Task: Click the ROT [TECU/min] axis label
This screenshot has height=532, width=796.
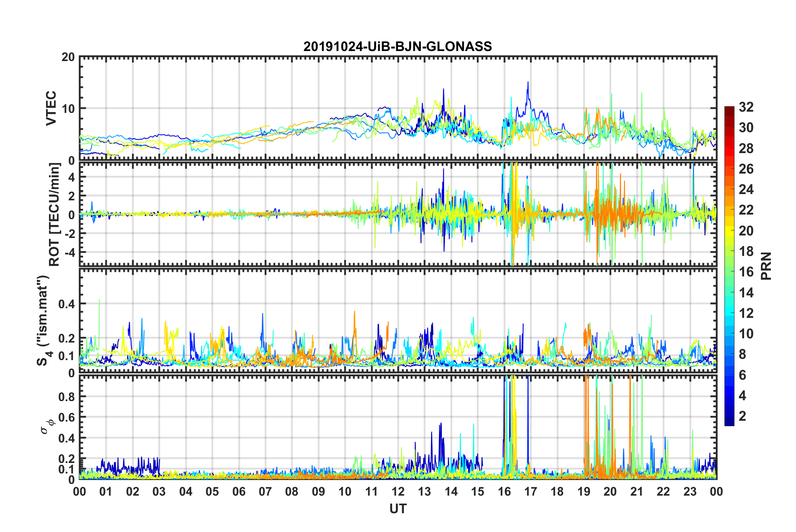Action: pyautogui.click(x=54, y=214)
